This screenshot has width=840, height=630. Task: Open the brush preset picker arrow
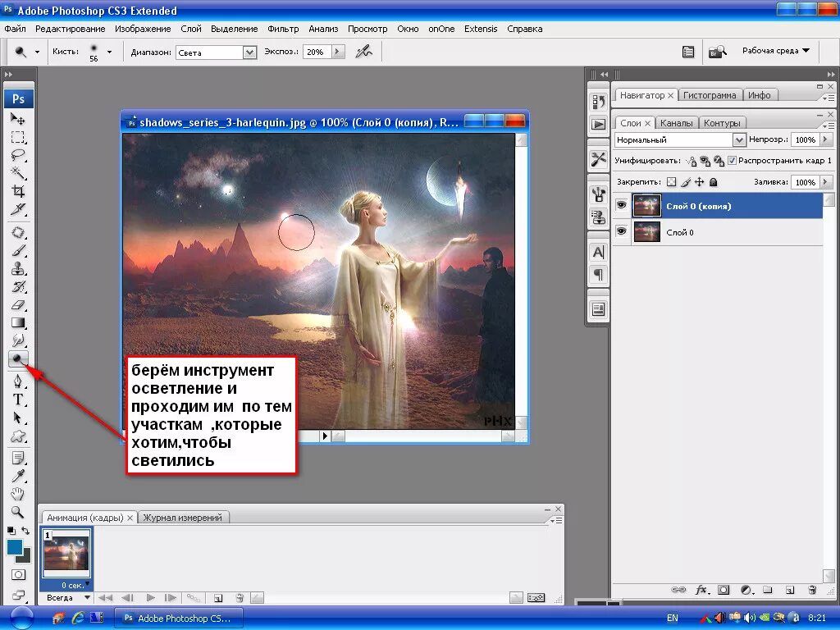point(109,52)
